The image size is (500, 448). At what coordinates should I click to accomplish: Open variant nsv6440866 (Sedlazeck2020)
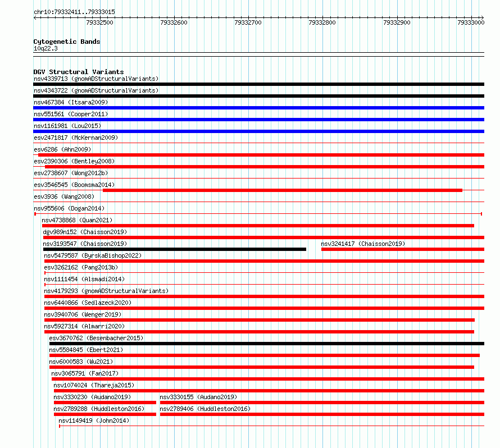click(x=88, y=303)
